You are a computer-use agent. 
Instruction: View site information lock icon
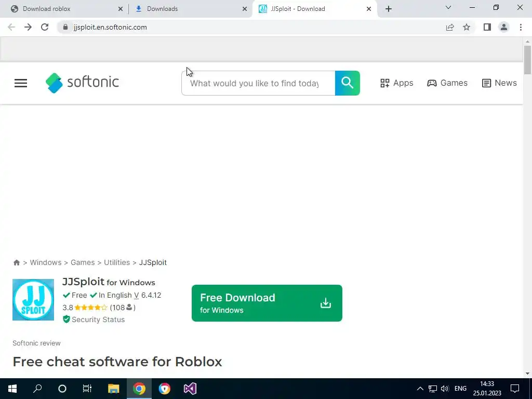(65, 27)
